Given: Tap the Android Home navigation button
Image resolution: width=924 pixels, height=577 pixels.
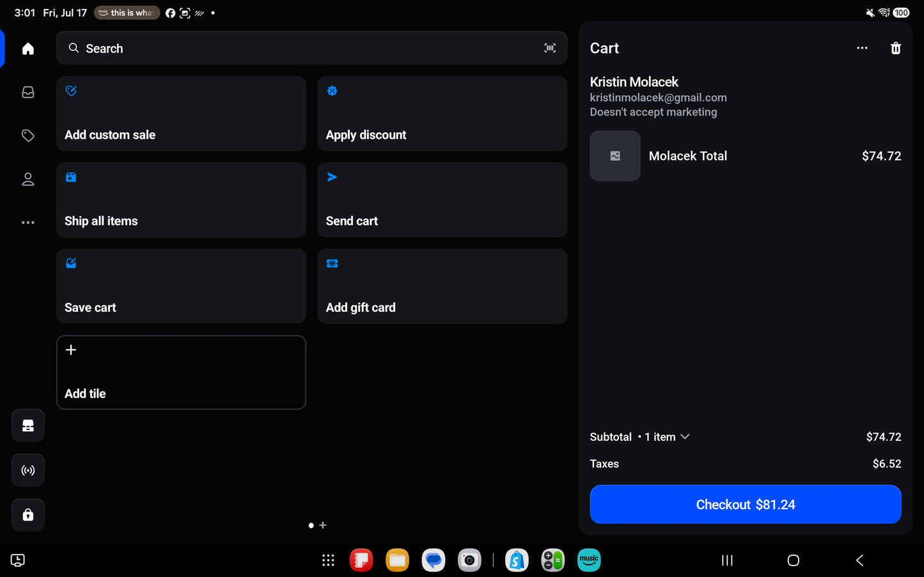Looking at the screenshot, I should pyautogui.click(x=794, y=560).
